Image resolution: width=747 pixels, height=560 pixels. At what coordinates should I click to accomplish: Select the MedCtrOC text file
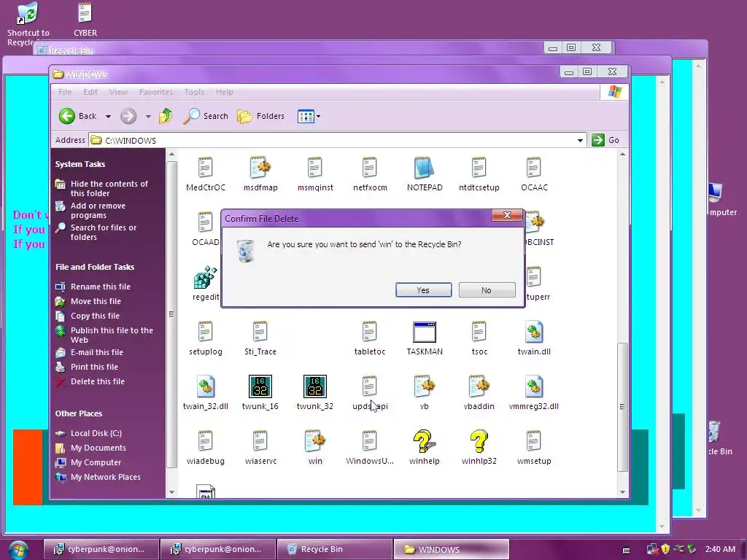[x=205, y=168]
